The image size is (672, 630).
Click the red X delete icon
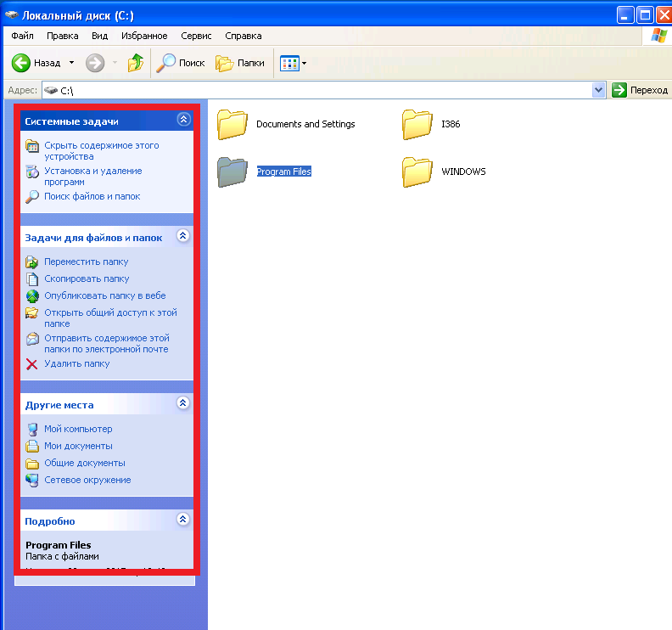click(32, 364)
